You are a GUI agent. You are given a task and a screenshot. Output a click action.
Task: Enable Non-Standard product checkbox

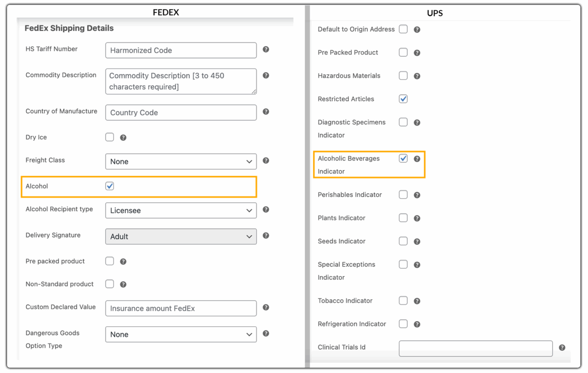click(x=110, y=284)
